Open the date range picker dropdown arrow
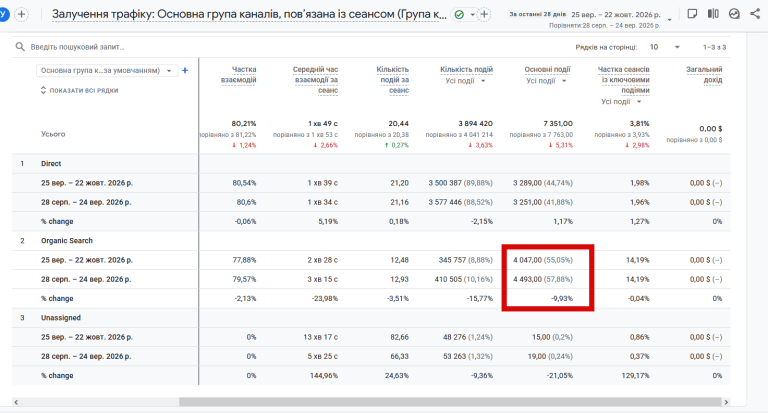Screen dimensions: 768x413 click(x=670, y=20)
